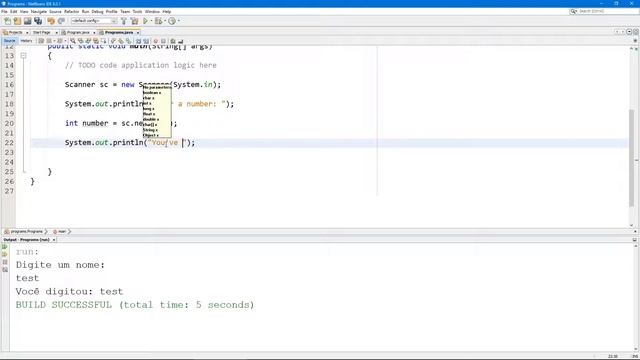
Task: Switch to the Source view button
Action: click(x=9, y=41)
